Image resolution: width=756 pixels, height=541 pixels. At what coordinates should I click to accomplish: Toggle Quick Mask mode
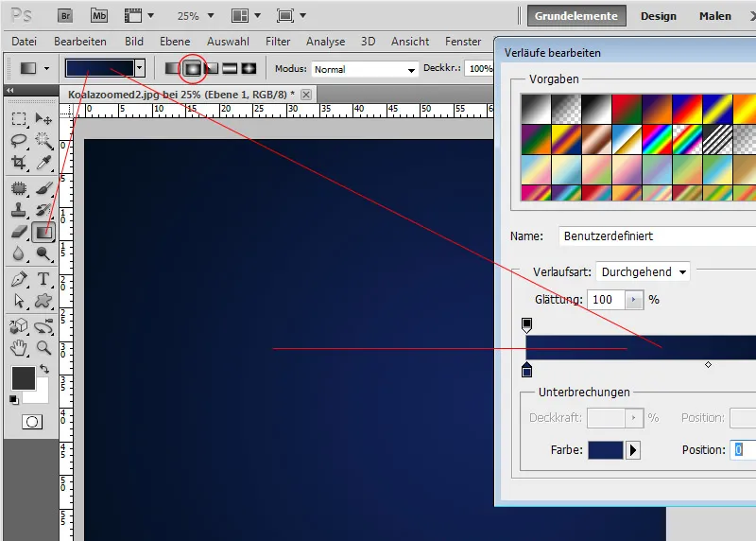click(32, 422)
